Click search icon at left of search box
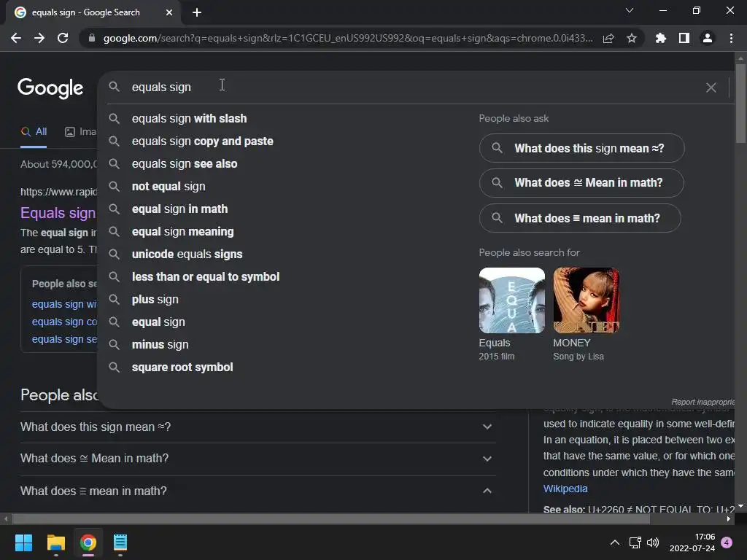The height and width of the screenshot is (560, 747). [114, 87]
